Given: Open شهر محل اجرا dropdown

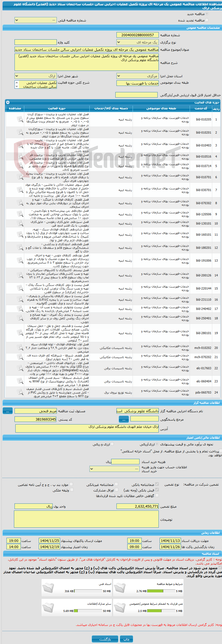Looking at the screenshot, I should point(36,76).
